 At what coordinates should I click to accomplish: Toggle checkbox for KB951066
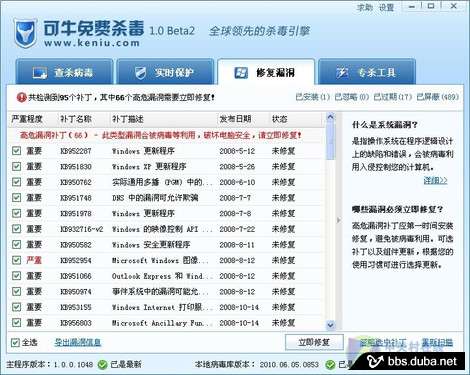point(16,276)
